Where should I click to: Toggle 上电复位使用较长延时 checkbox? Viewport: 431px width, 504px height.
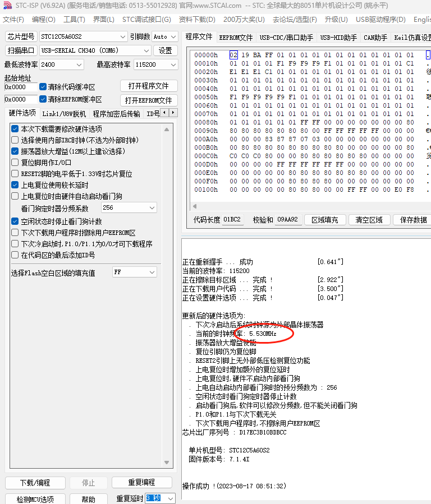(x=15, y=185)
